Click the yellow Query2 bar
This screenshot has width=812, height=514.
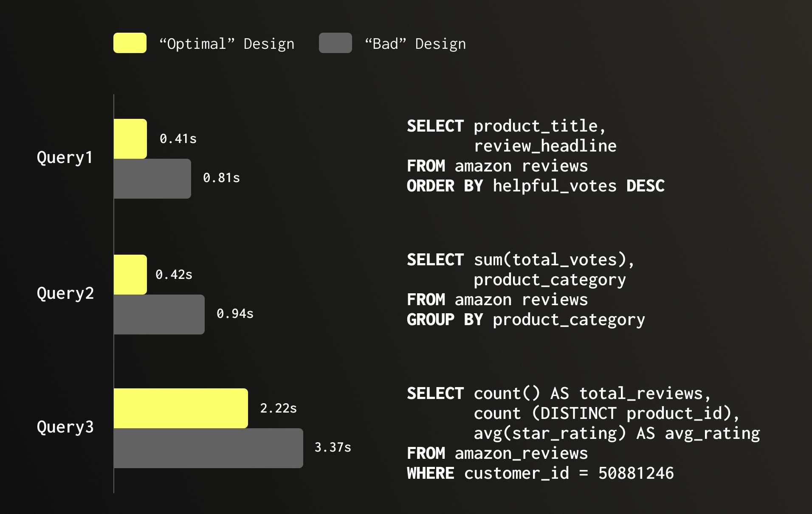130,275
